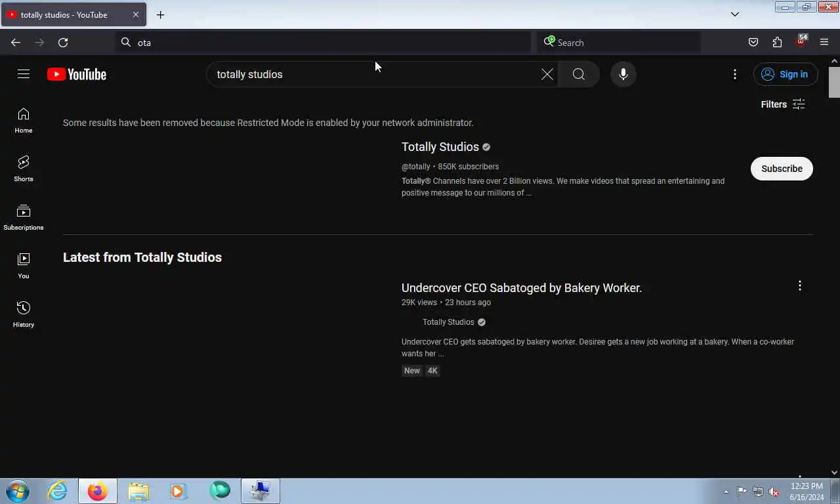
Task: Launch Internet Explorer from the taskbar
Action: point(58,491)
